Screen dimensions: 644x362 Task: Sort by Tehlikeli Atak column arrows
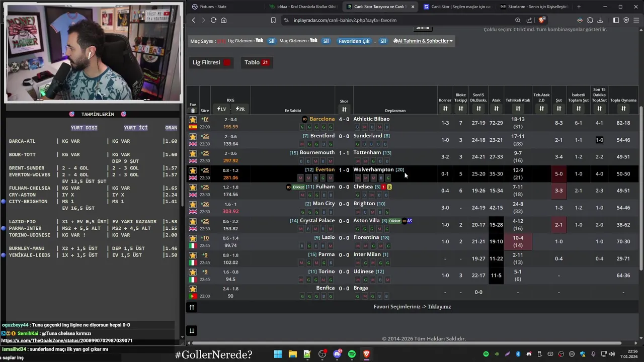[x=518, y=109]
